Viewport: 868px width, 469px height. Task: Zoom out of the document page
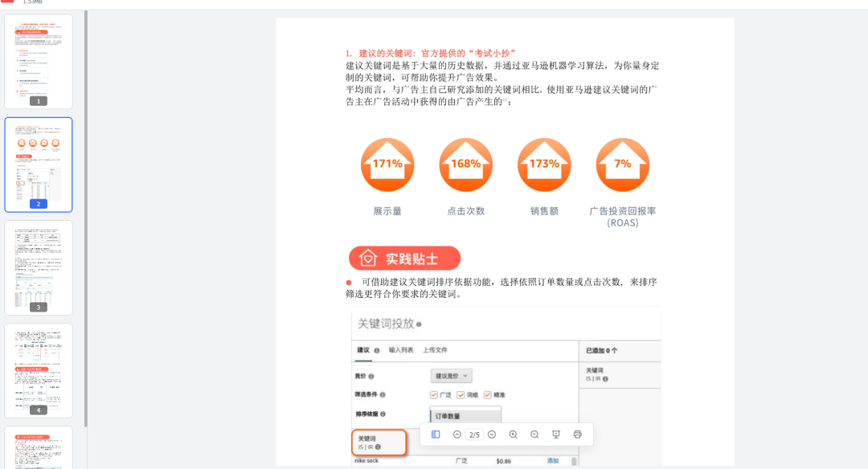[x=534, y=434]
